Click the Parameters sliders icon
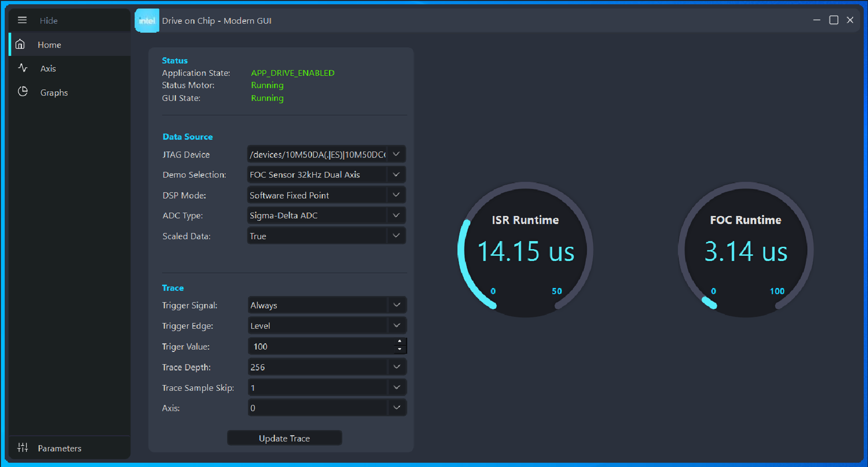The width and height of the screenshot is (868, 467). [22, 448]
